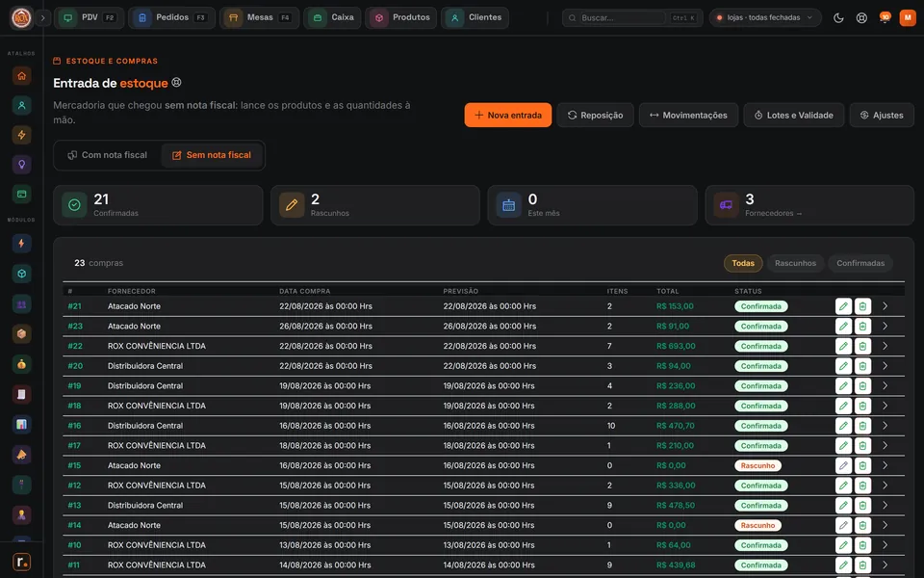
Task: Open the megaphone module icon
Action: coord(22,454)
